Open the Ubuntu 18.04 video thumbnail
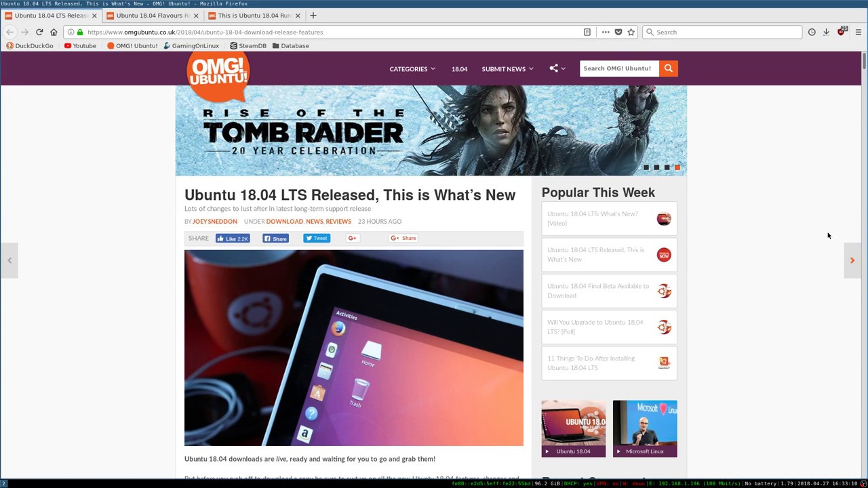 [x=574, y=428]
